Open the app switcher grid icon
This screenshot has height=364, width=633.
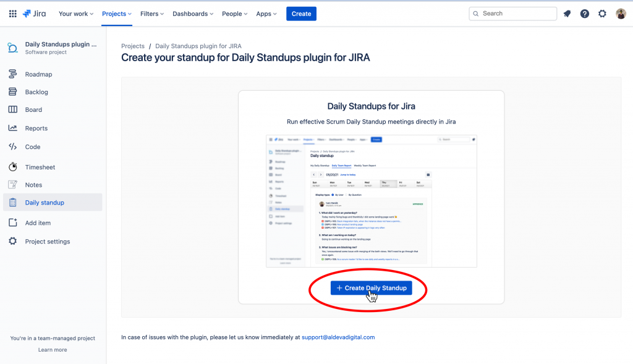13,14
